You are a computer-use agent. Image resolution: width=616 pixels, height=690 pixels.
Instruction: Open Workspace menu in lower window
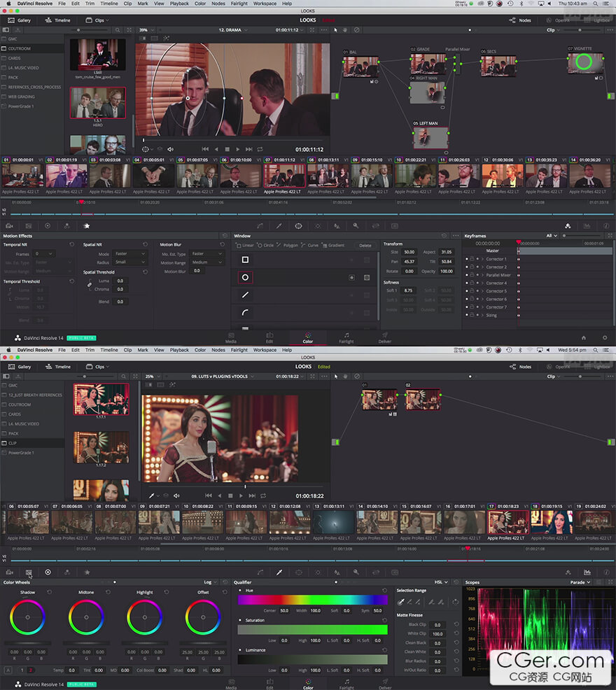(x=265, y=350)
